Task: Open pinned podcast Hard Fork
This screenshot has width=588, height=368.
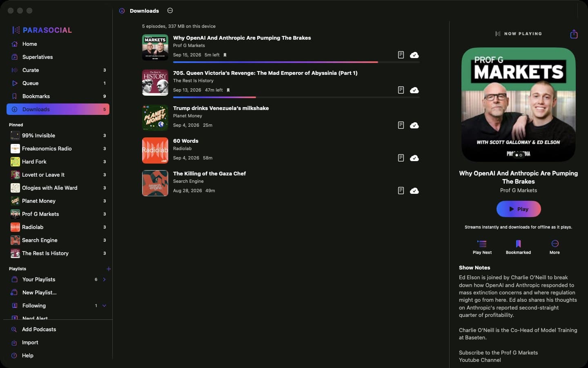Action: 58,162
